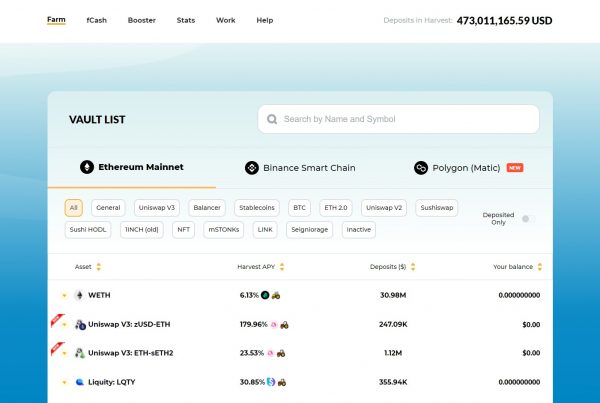
Task: Click the Ethereum logo beside WETH
Action: (79, 296)
